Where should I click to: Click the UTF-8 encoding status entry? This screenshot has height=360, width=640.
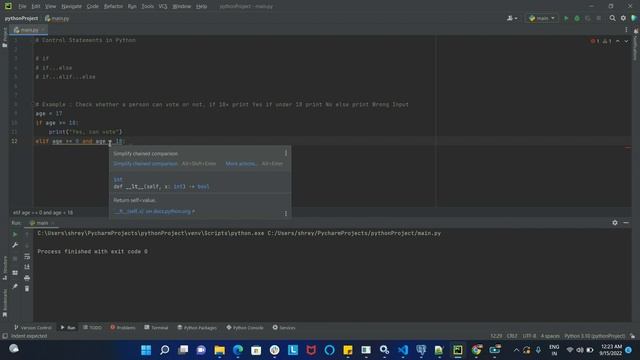(529, 336)
